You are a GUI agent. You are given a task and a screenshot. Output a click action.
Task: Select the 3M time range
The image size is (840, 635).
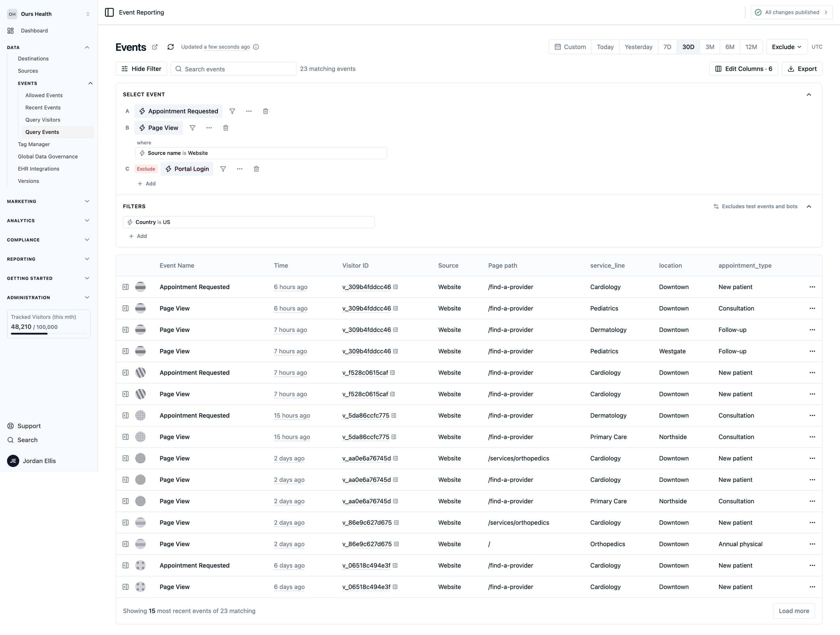coord(710,47)
